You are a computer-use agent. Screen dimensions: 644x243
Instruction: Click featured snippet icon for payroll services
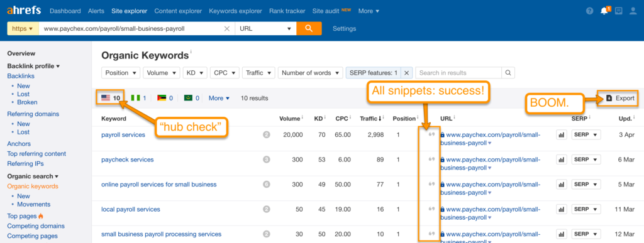pos(431,134)
